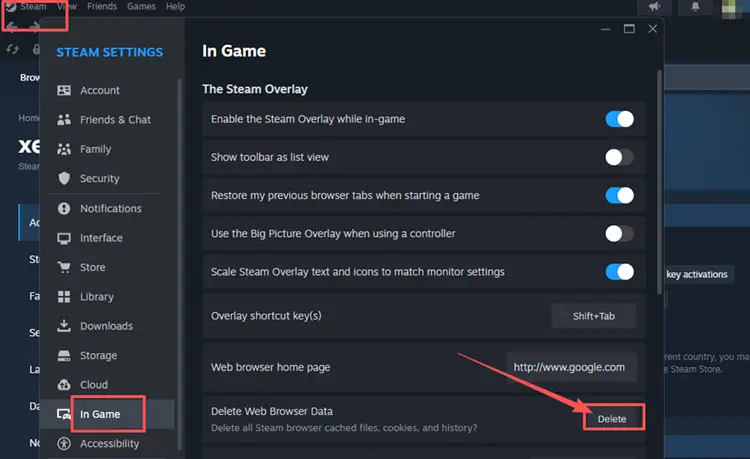Edit the web browser home page URL
The width and height of the screenshot is (750, 459).
(571, 367)
